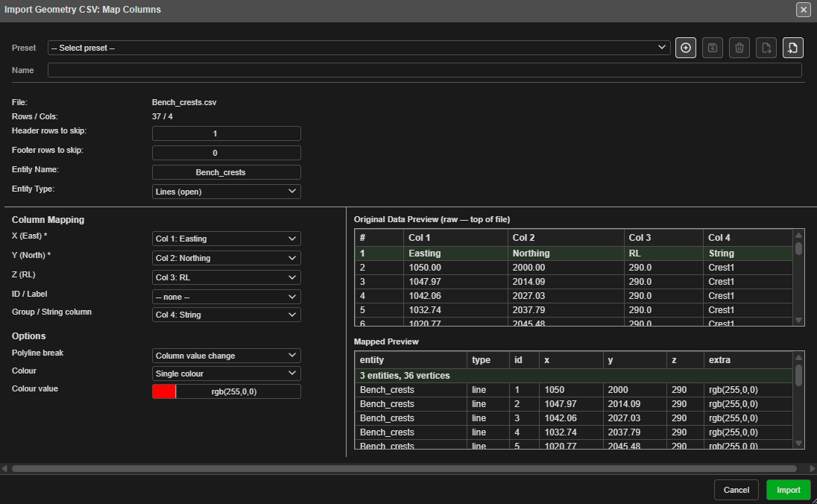Open the Y (North) column dropdown

(226, 258)
